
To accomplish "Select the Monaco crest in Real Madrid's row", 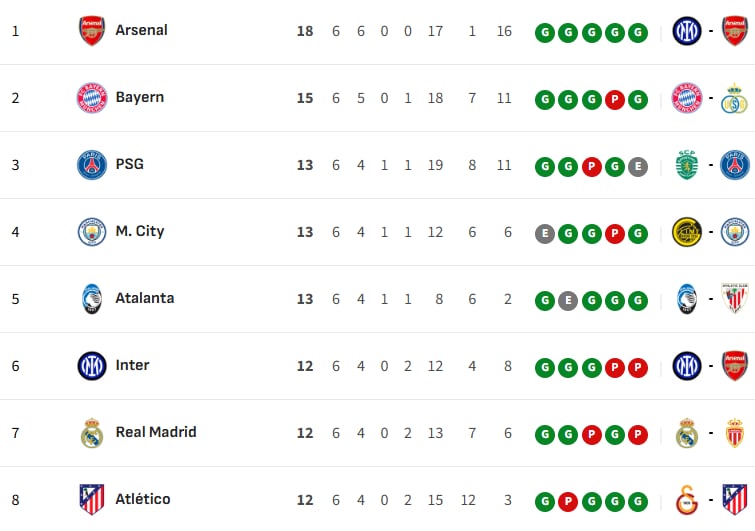I will (x=735, y=433).
